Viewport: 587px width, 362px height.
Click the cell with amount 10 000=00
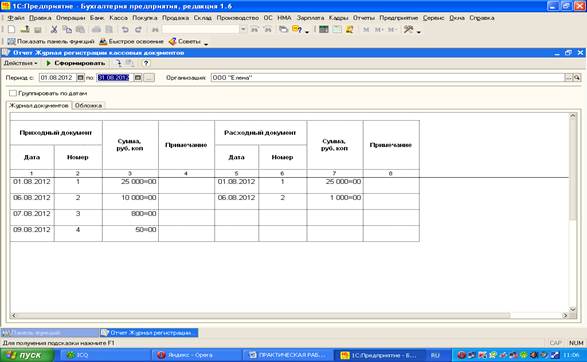click(x=130, y=201)
